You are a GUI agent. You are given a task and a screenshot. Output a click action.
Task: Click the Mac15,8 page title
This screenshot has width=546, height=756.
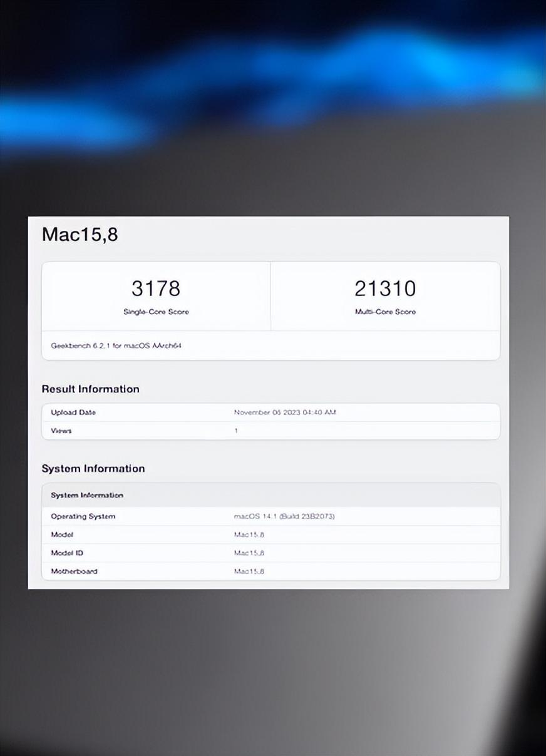[x=80, y=235]
